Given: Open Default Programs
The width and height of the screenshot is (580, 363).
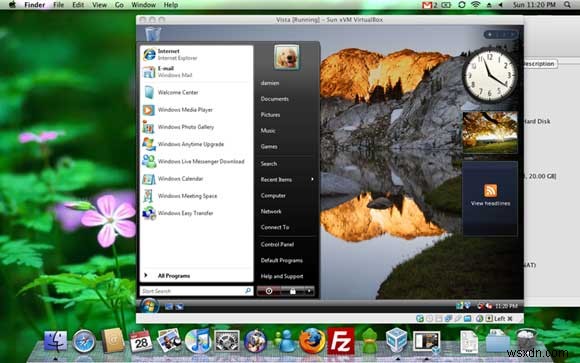Looking at the screenshot, I should [281, 260].
